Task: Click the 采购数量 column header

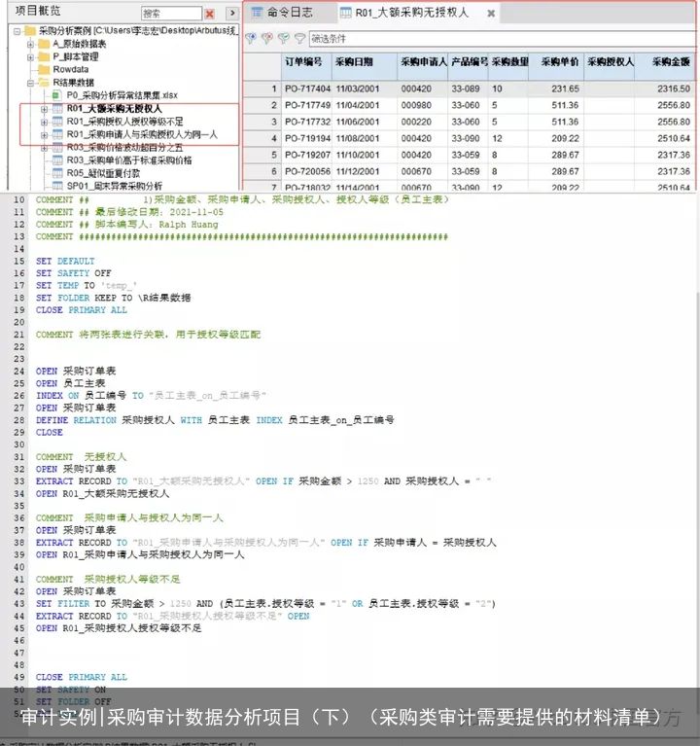Action: coord(508,66)
